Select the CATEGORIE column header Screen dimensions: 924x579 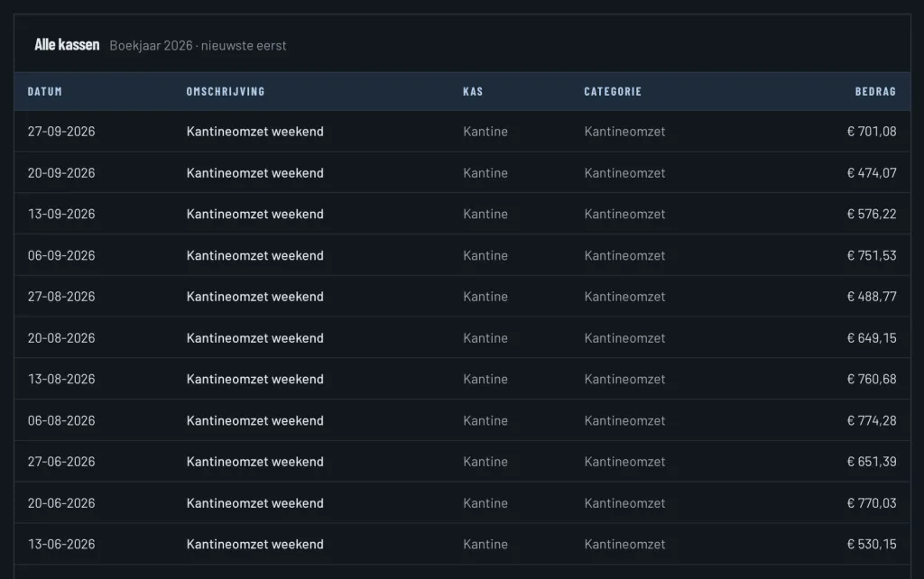point(613,91)
